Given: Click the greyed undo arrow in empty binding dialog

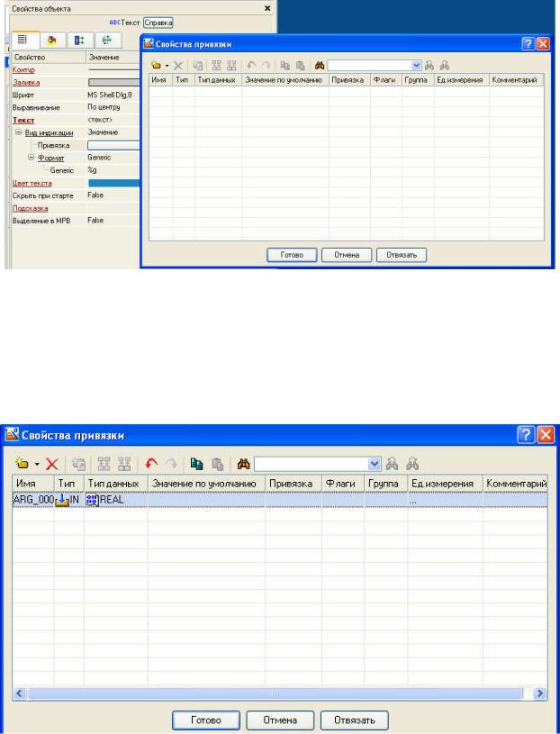Looking at the screenshot, I should point(252,65).
